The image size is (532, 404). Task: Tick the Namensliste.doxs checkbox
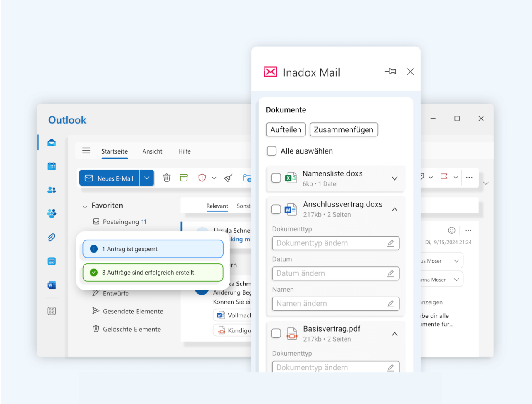tap(276, 178)
